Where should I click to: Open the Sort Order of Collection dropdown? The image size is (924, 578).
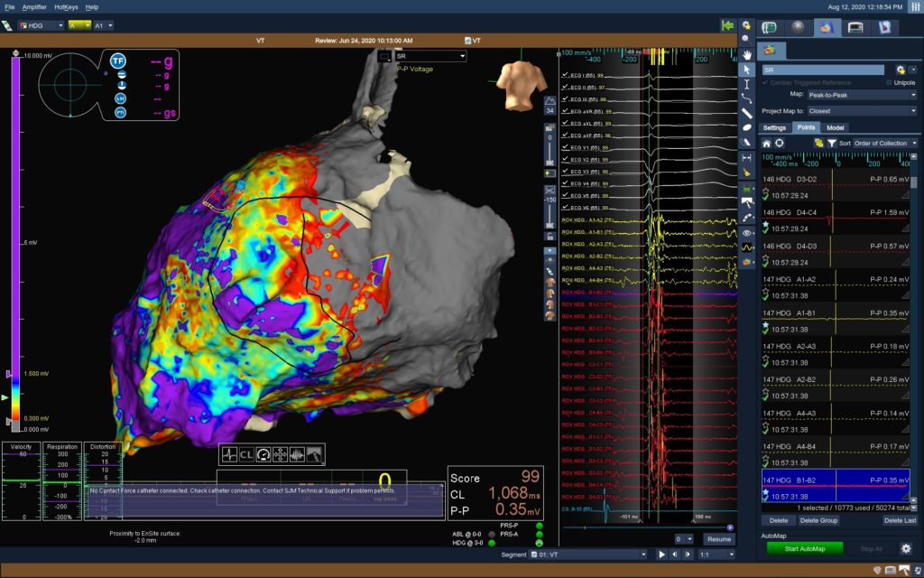point(879,143)
